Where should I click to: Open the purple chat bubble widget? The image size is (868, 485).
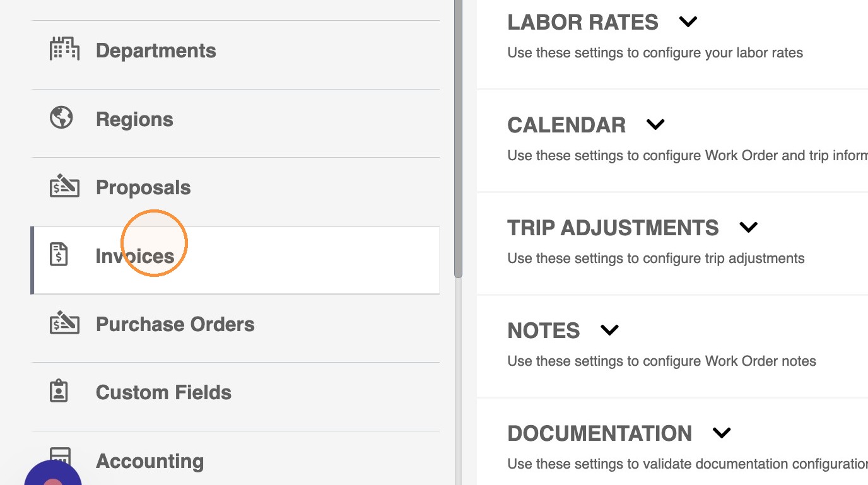click(53, 473)
